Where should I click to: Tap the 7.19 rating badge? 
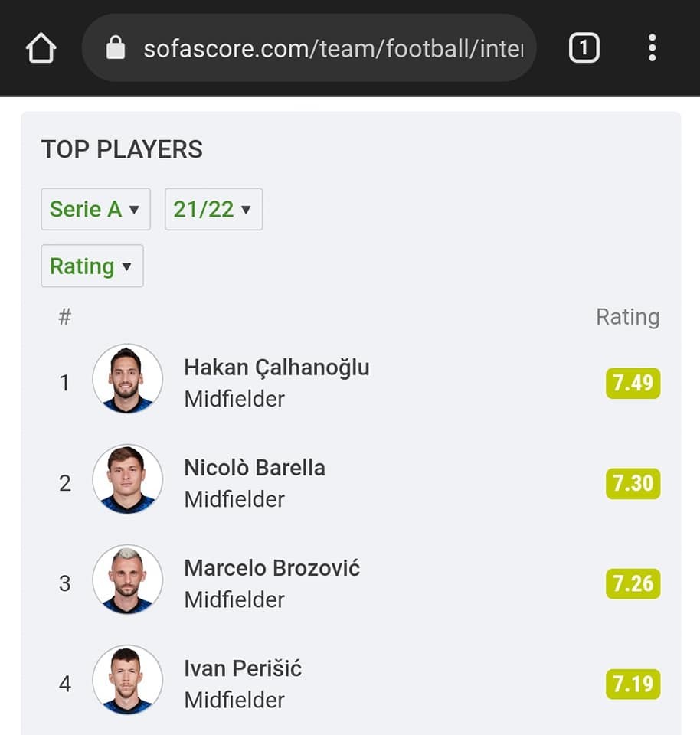click(x=633, y=684)
